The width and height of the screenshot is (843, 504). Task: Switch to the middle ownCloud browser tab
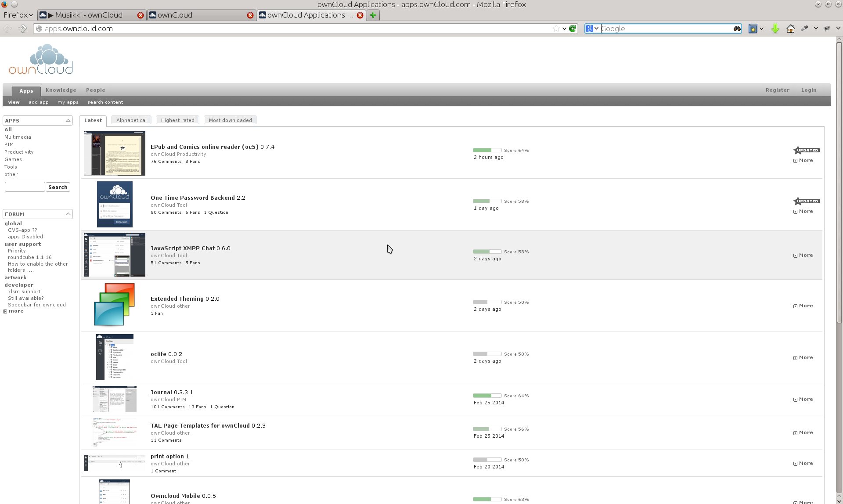tap(201, 15)
